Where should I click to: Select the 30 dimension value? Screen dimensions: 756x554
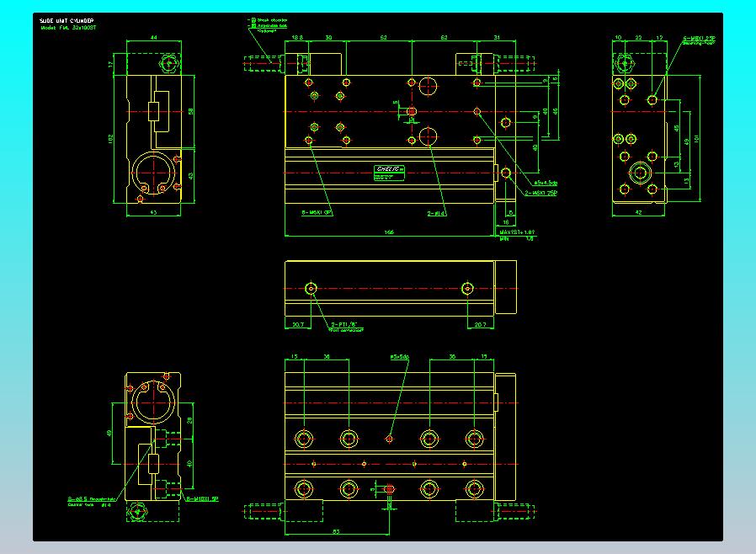(328, 37)
